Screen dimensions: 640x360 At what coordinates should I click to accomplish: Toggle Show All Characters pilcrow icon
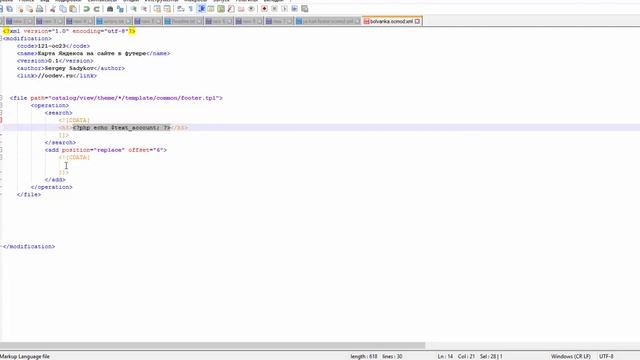coord(191,9)
